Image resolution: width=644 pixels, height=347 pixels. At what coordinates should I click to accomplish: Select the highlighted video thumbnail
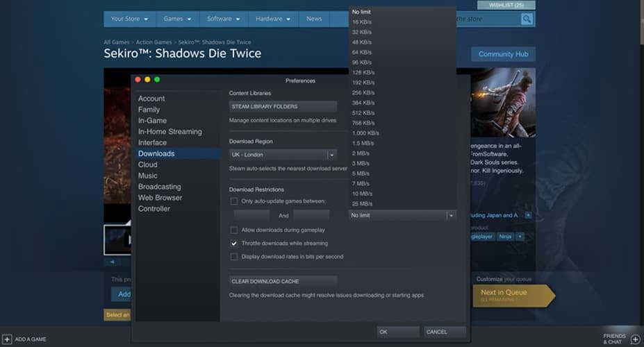tap(117, 240)
